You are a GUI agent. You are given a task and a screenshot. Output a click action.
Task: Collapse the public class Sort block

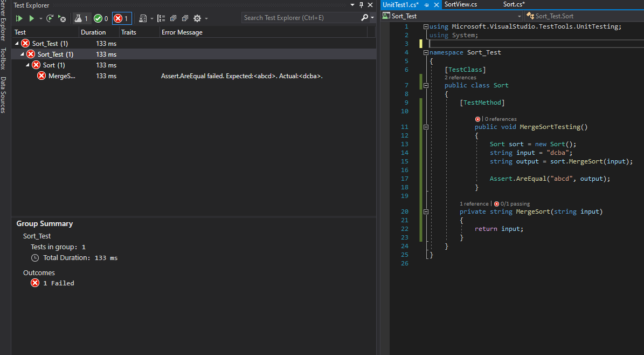click(426, 86)
